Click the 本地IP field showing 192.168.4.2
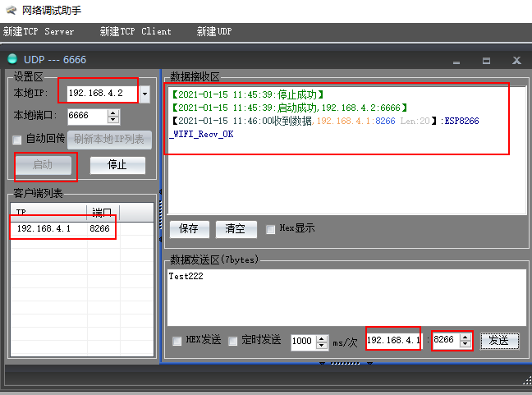This screenshot has height=395, width=532. (x=103, y=94)
